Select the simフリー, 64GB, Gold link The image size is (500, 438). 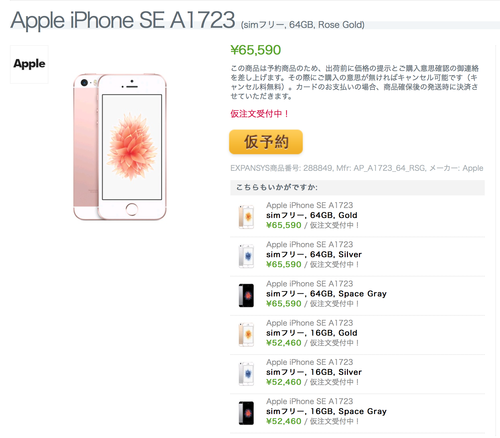pyautogui.click(x=312, y=215)
